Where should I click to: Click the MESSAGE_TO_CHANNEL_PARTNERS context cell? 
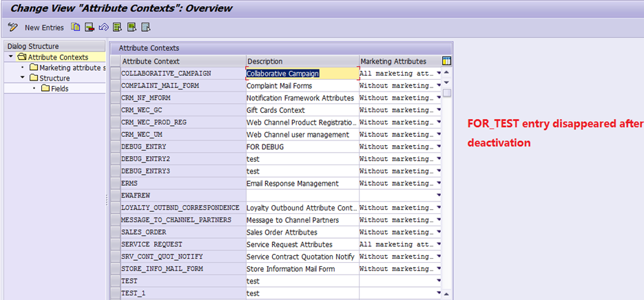[x=183, y=220]
